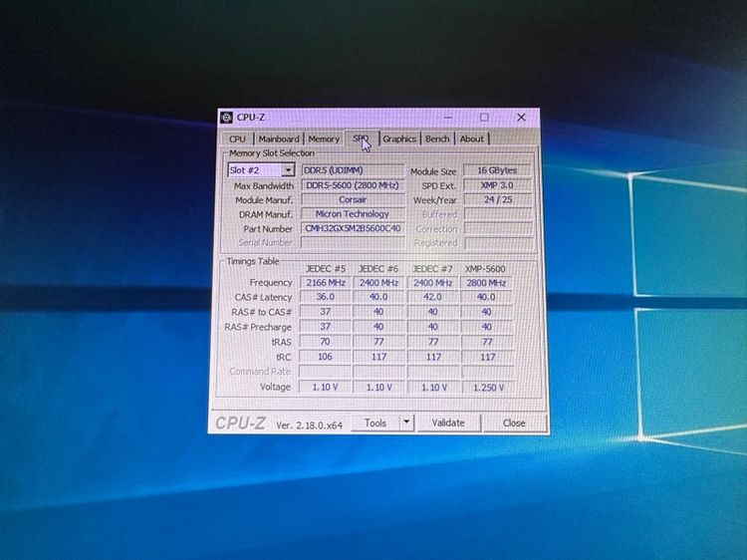Click the RAS# Precharge row label
The image size is (747, 560).
click(258, 327)
